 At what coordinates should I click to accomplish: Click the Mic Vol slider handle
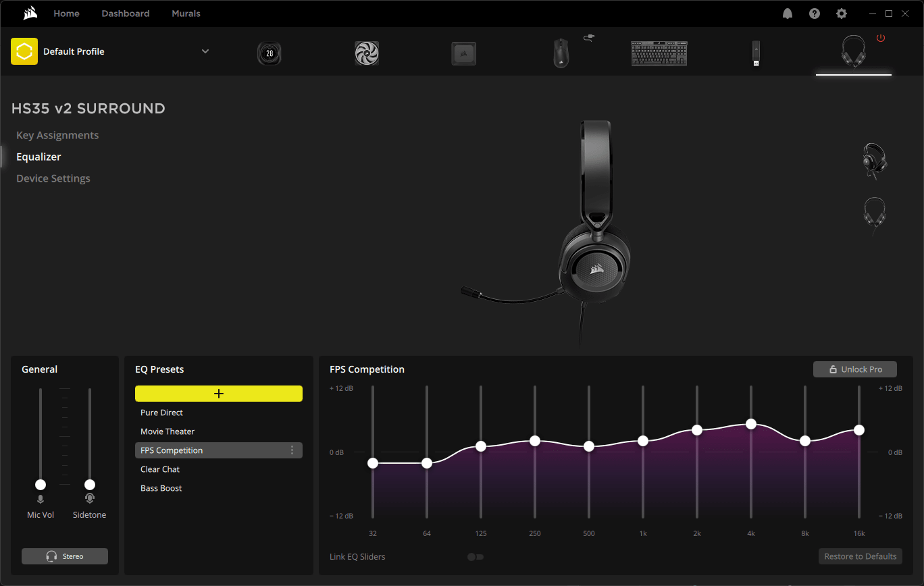pyautogui.click(x=41, y=485)
